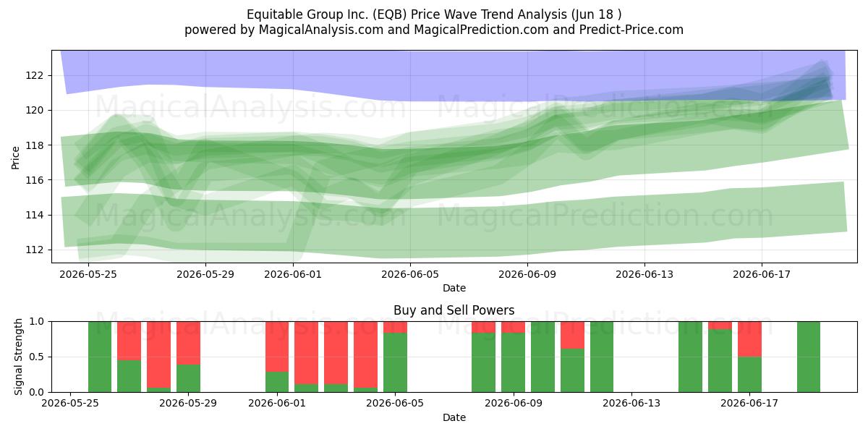Screen dimensions: 868x434
Task: Select the green buy segment of the May 29 bar
Action: click(188, 378)
